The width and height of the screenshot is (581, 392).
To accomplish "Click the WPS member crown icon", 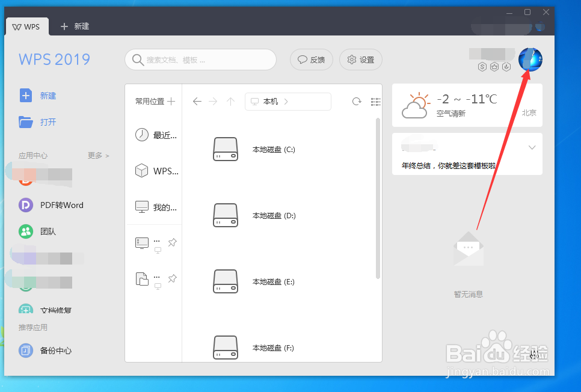I will (x=494, y=67).
